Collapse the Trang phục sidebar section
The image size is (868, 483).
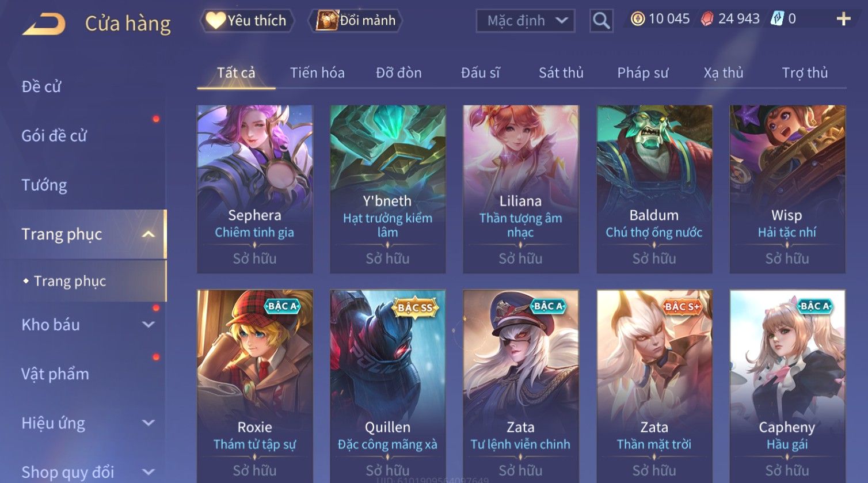149,234
